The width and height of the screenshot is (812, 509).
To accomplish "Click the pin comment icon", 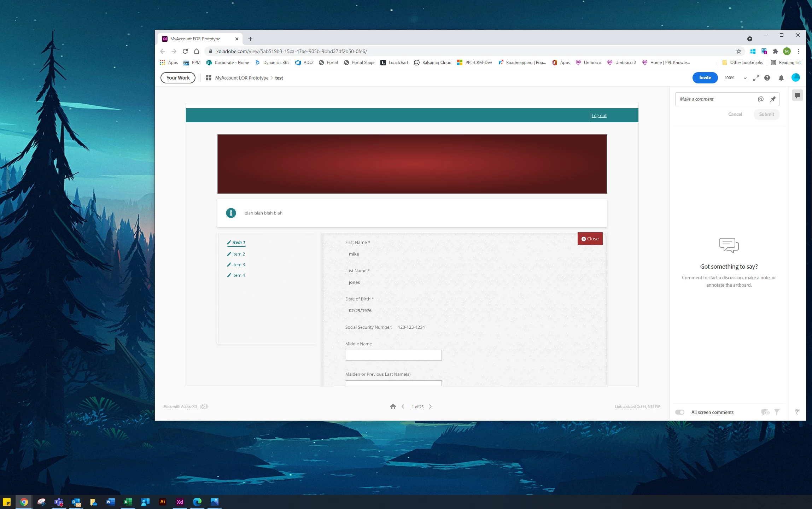I will [x=773, y=99].
